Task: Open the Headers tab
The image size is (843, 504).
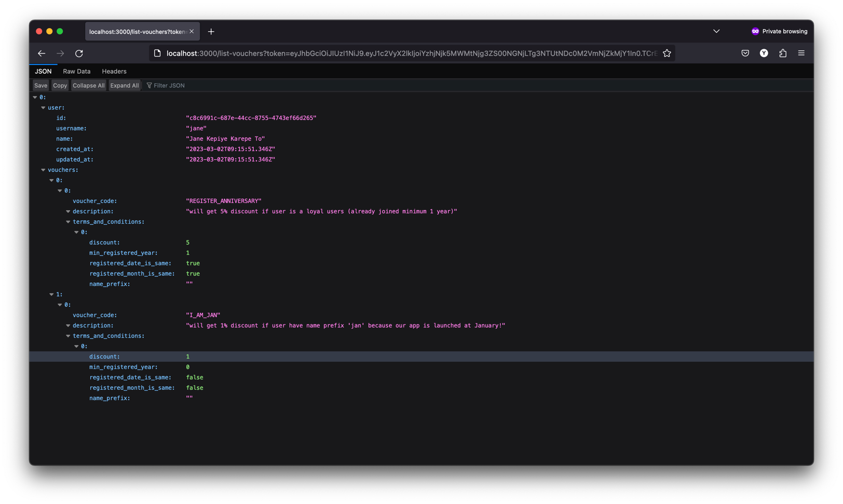Action: 114,71
